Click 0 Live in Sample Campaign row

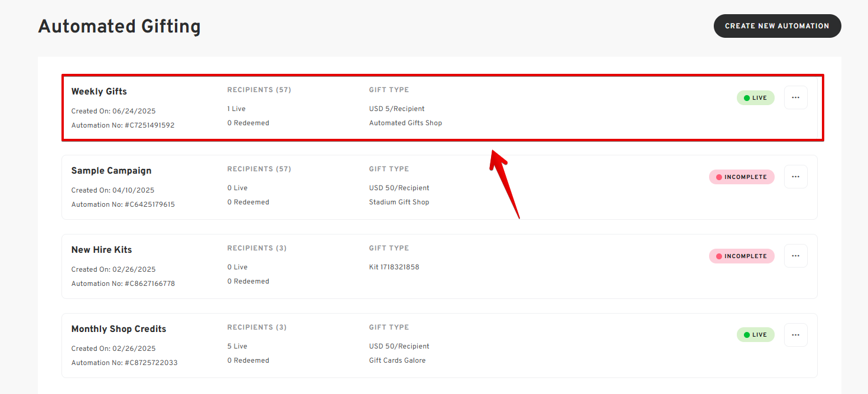[238, 188]
